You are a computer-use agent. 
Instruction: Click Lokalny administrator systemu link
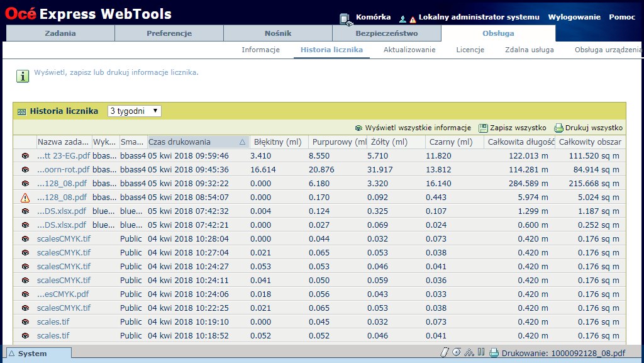(479, 17)
